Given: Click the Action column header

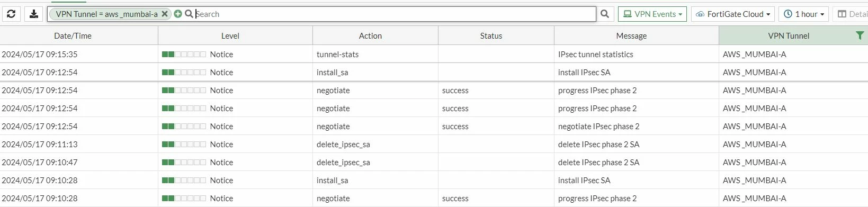Looking at the screenshot, I should [x=370, y=36].
